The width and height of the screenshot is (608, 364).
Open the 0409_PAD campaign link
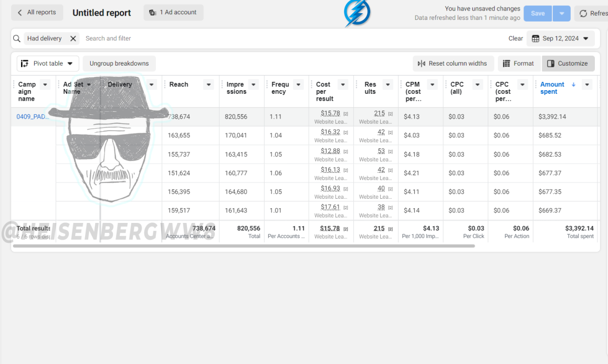coord(33,116)
